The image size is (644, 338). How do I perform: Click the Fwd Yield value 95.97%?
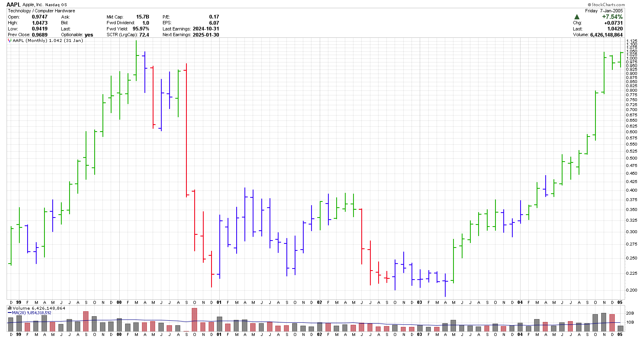tap(141, 29)
